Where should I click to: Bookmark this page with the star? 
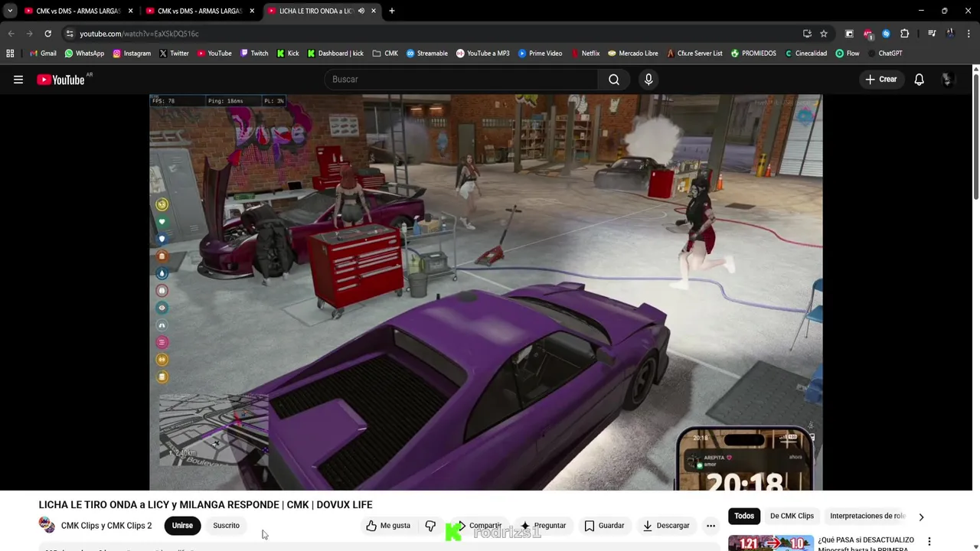[824, 34]
